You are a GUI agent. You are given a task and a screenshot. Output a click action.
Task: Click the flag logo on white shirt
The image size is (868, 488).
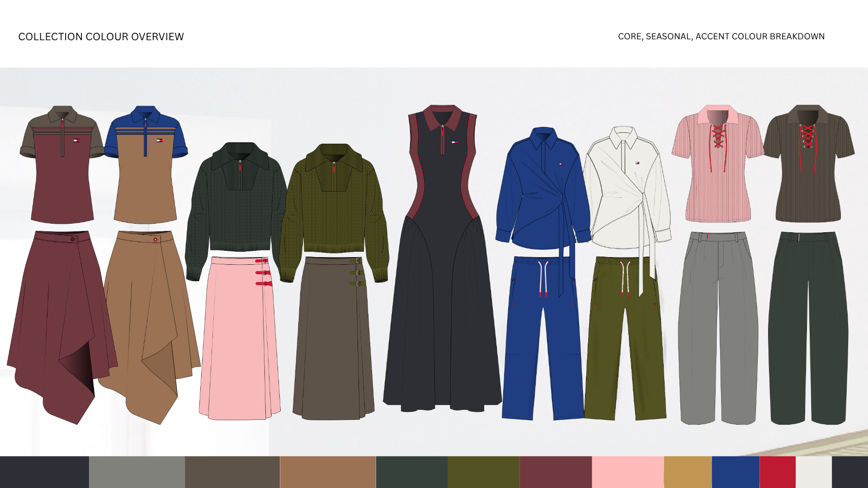point(637,163)
